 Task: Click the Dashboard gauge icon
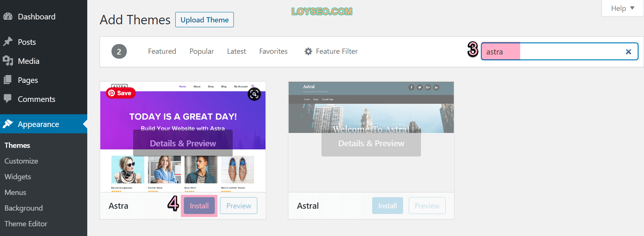pos(8,16)
